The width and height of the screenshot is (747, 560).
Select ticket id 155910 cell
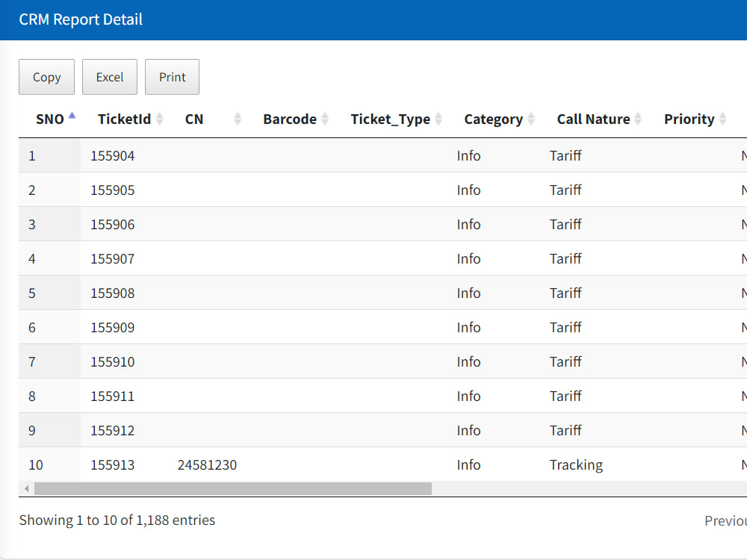tap(113, 361)
